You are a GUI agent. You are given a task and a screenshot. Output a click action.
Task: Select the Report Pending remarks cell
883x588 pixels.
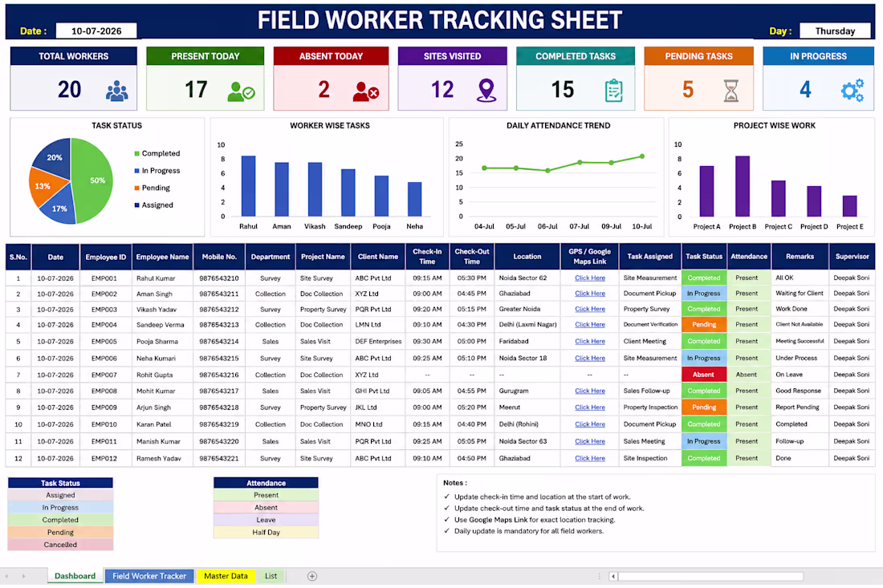click(800, 408)
